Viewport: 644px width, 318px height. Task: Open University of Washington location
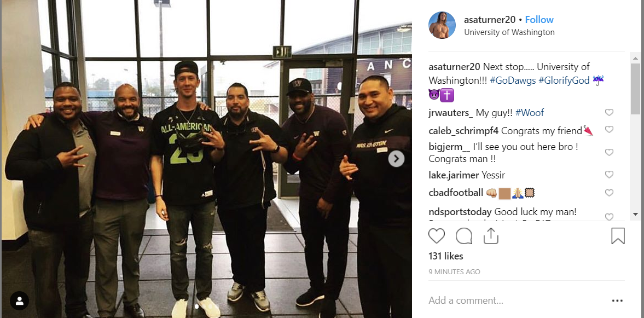tap(509, 32)
